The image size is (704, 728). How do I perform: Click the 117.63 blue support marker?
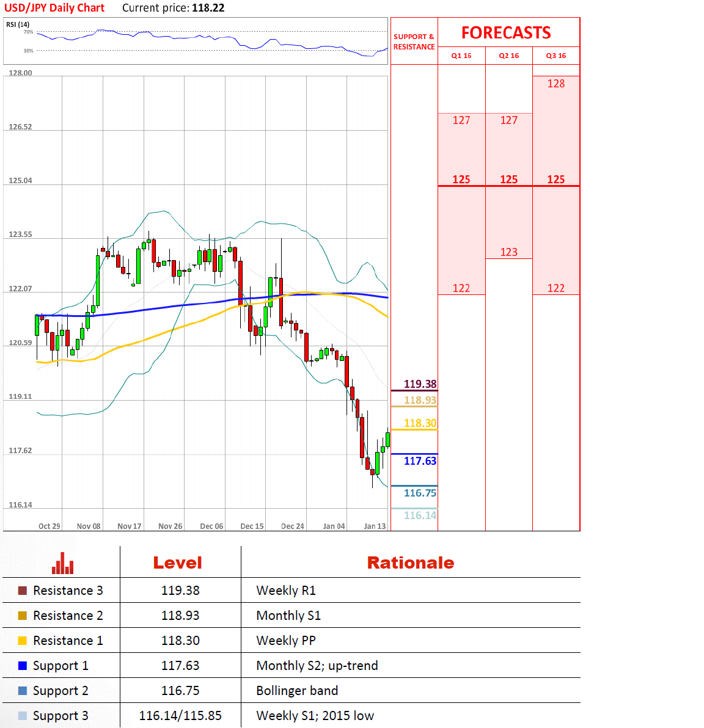[420, 461]
